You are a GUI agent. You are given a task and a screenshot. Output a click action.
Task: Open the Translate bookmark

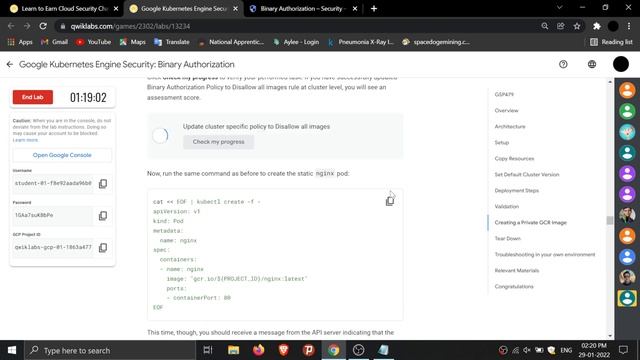[x=172, y=42]
